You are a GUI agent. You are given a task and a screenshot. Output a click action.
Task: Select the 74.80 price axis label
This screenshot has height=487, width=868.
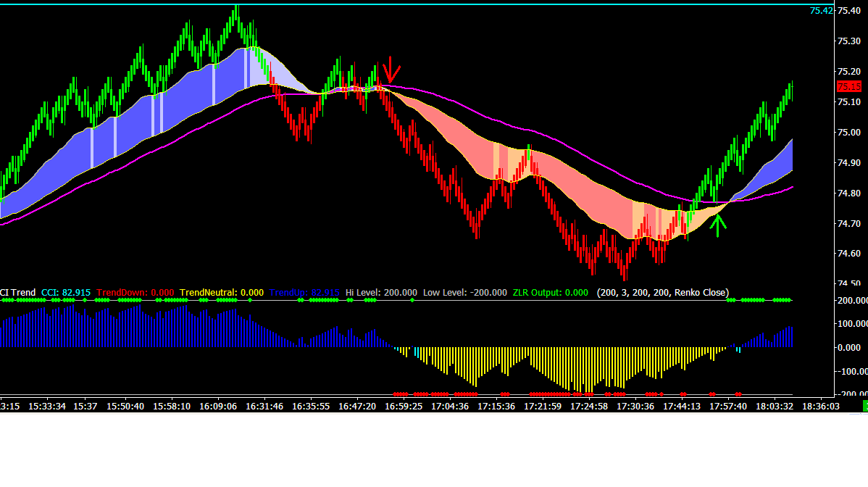pos(849,193)
